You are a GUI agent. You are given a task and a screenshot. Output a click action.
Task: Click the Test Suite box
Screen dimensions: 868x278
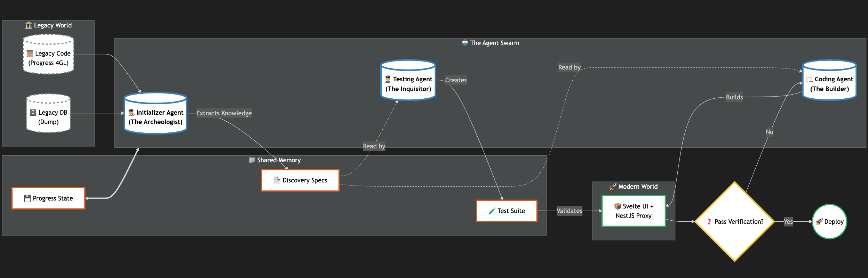[507, 211]
